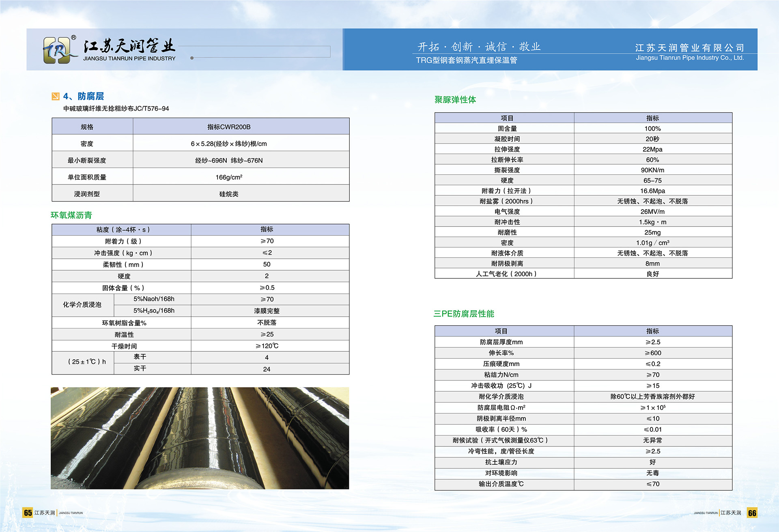Screen dimensions: 779x532
Task: Click the coated steel pipes photo
Action: point(200,438)
